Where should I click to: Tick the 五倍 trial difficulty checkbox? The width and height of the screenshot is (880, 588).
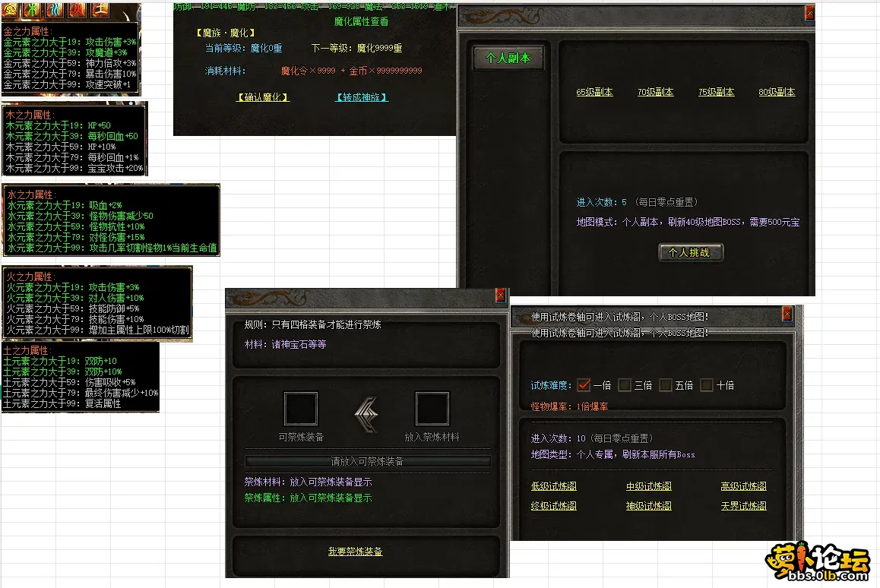pyautogui.click(x=666, y=385)
